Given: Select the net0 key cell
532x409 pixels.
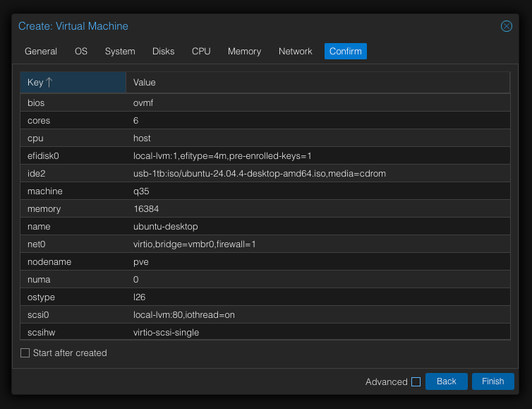Looking at the screenshot, I should click(73, 244).
